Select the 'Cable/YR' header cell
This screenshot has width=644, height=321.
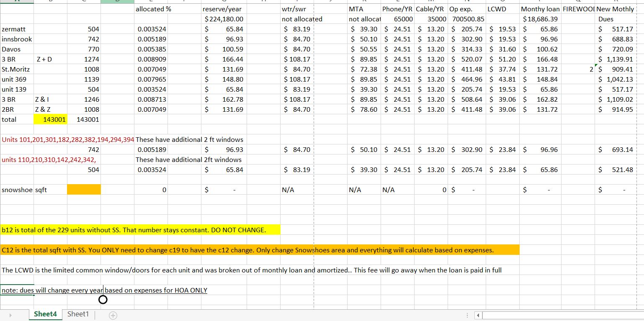pyautogui.click(x=431, y=9)
